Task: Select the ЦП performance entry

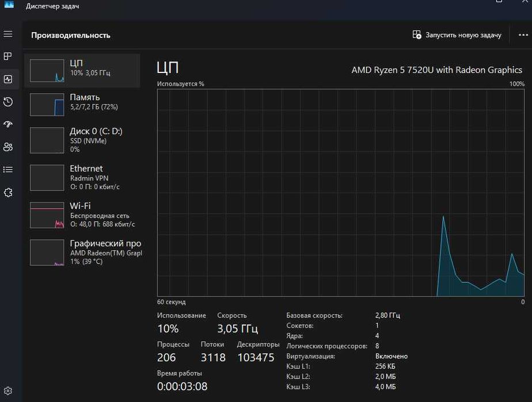Action: point(82,71)
